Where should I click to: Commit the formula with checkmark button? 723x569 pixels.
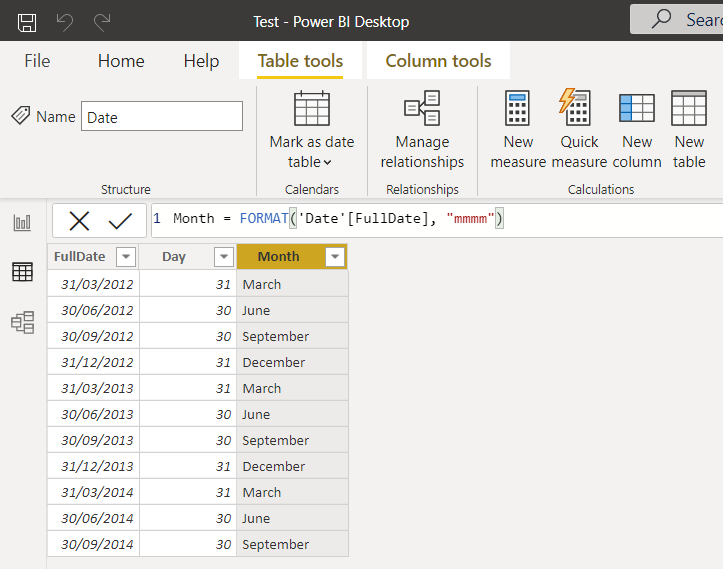click(x=121, y=221)
